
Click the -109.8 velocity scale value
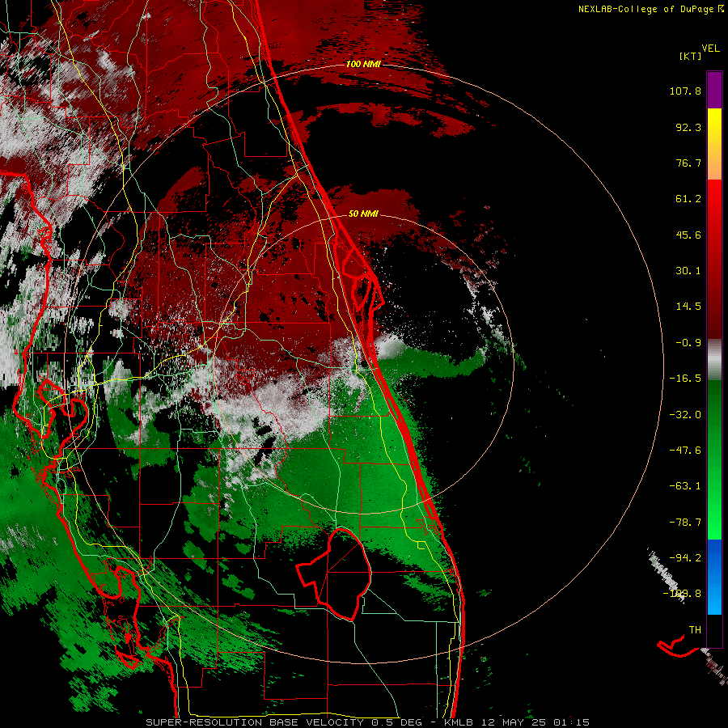coord(682,594)
